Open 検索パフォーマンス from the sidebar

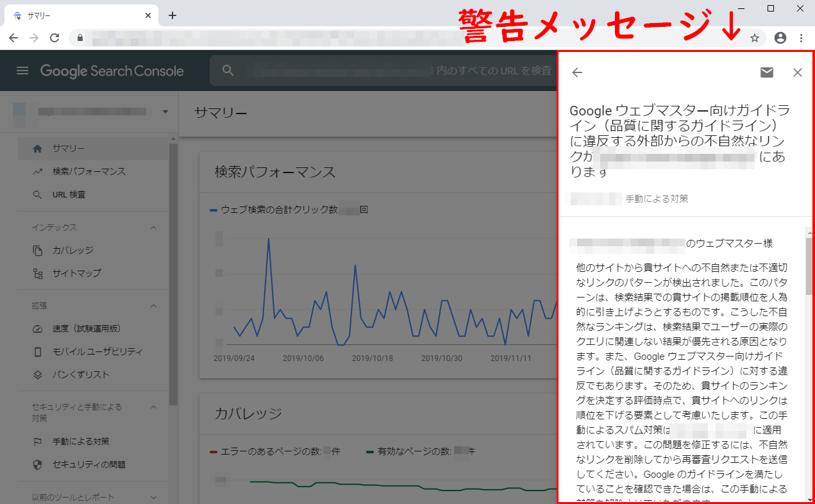(93, 172)
